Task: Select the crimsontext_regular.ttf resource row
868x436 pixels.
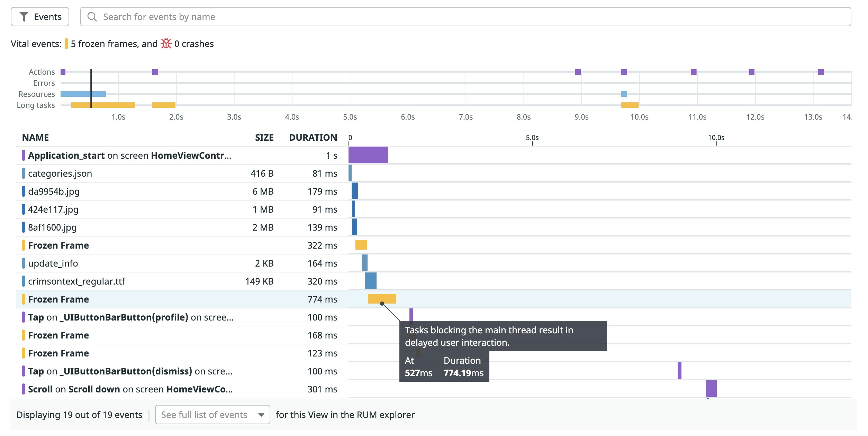Action: coord(76,281)
